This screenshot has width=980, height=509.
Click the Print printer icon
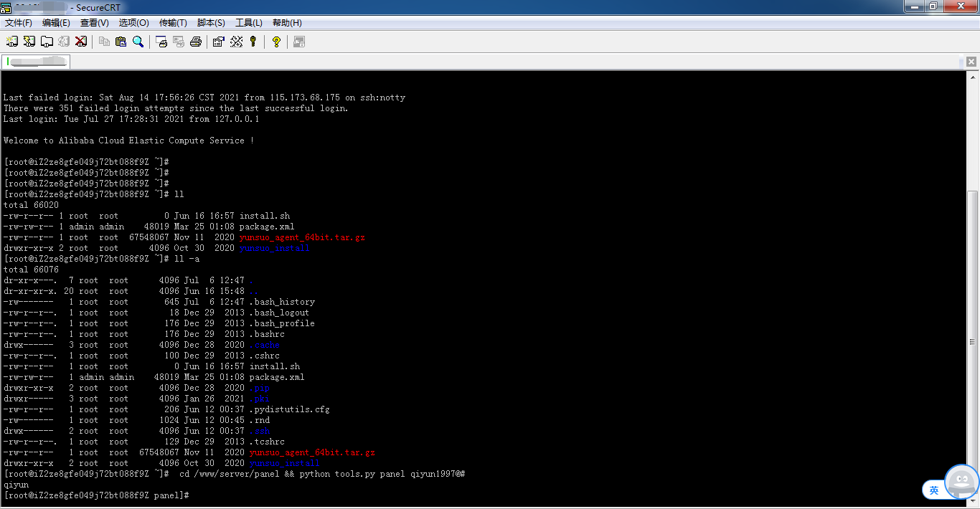tap(196, 42)
